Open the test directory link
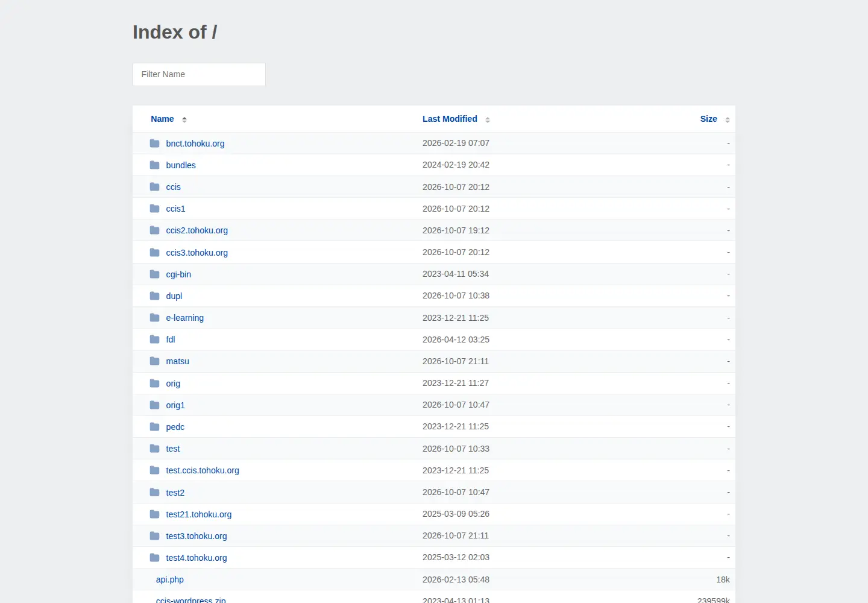868x603 pixels. (x=173, y=449)
